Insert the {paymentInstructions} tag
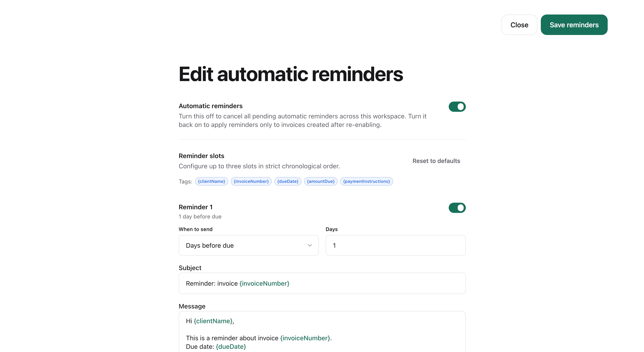 tap(366, 181)
